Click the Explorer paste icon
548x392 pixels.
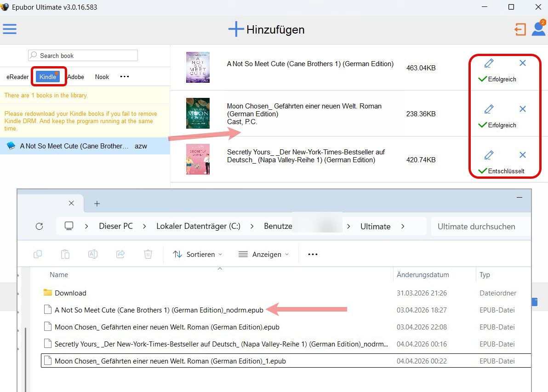[x=65, y=254]
